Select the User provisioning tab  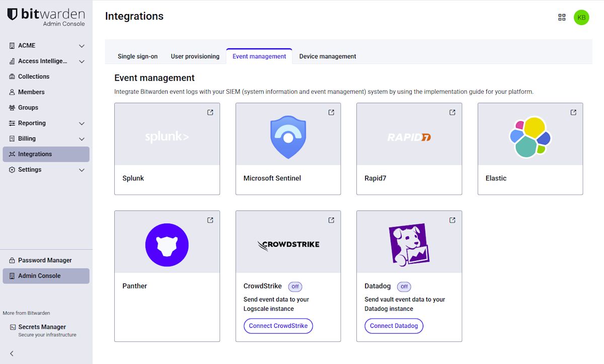(195, 56)
